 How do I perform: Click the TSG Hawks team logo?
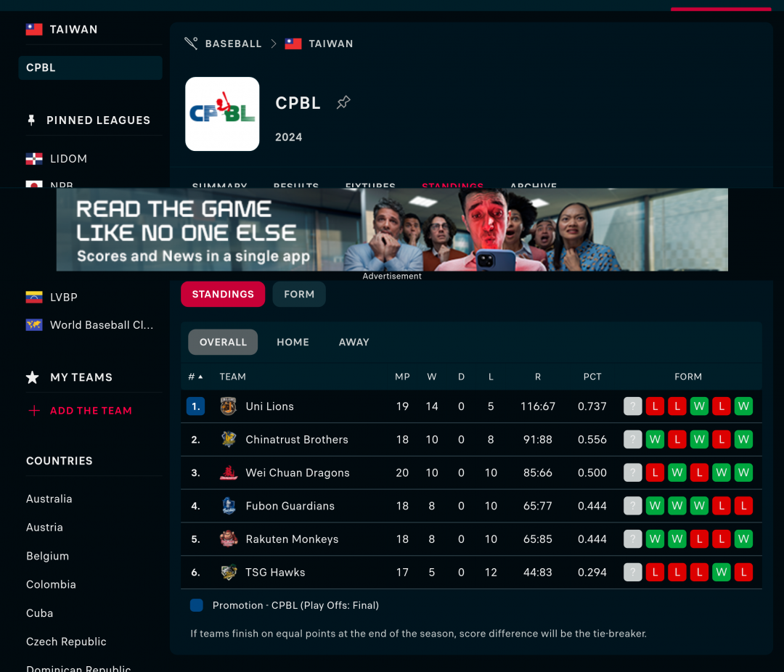(229, 572)
